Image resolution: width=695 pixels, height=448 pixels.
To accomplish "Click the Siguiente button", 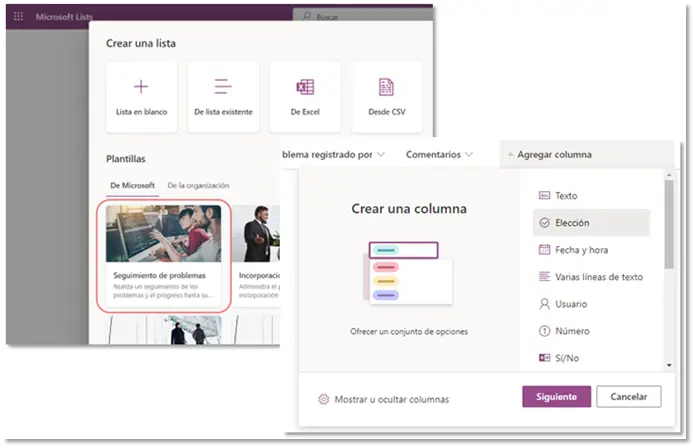I will pos(556,397).
